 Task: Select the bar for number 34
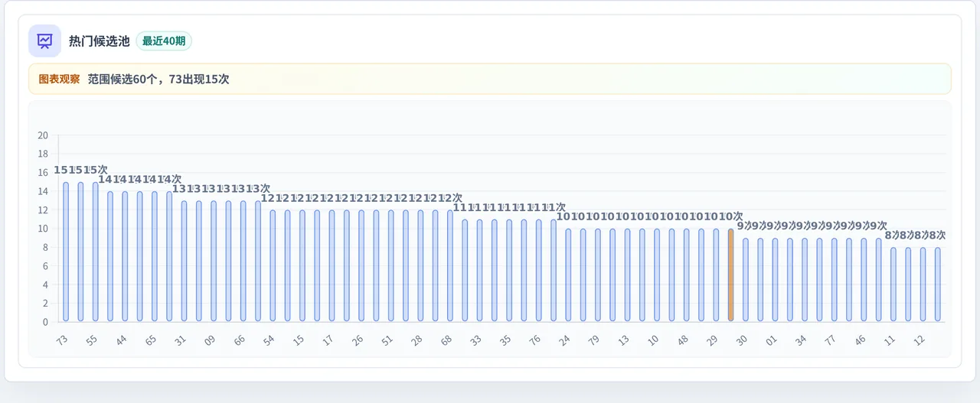805,280
